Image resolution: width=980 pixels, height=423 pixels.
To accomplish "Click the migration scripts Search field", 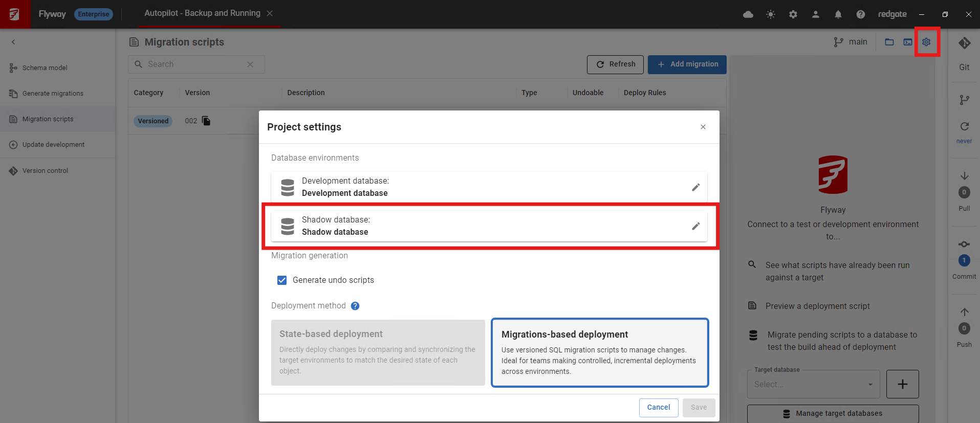I will click(194, 64).
